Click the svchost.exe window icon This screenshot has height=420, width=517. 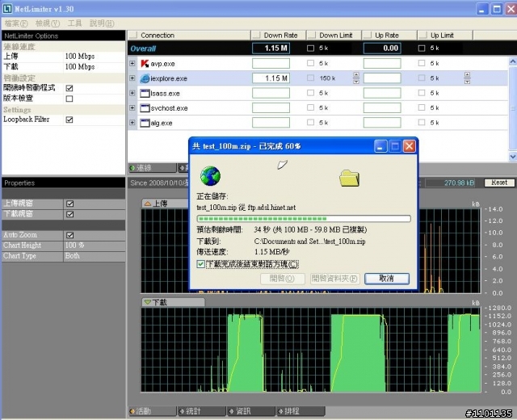pos(145,107)
